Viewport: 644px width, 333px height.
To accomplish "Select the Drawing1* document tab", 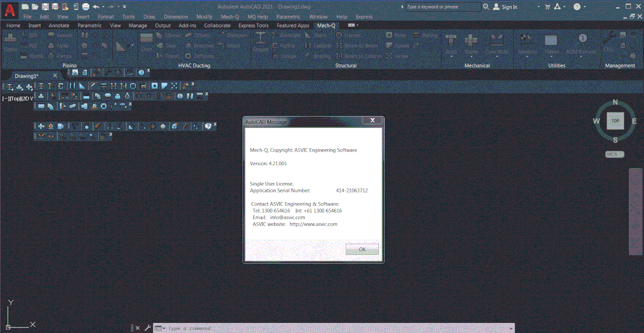I will coord(27,76).
